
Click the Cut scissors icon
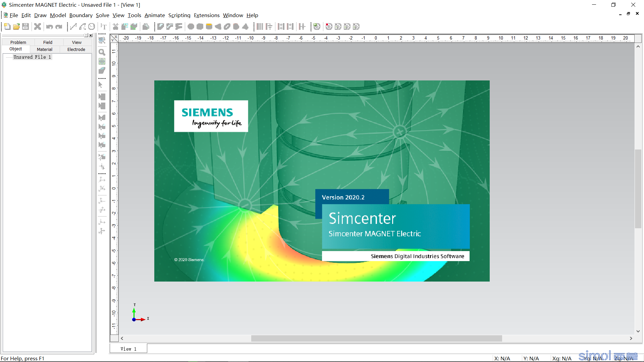116,26
